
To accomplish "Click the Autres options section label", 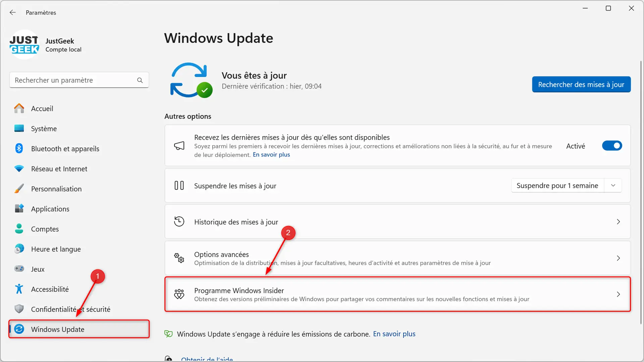I will (188, 116).
